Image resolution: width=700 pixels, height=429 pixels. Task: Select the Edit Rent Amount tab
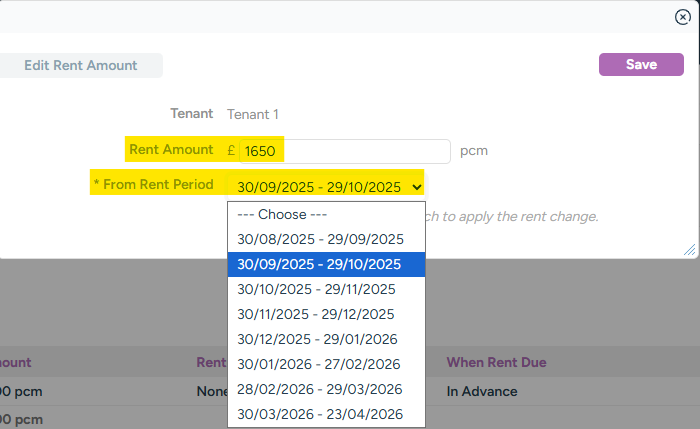click(x=81, y=66)
